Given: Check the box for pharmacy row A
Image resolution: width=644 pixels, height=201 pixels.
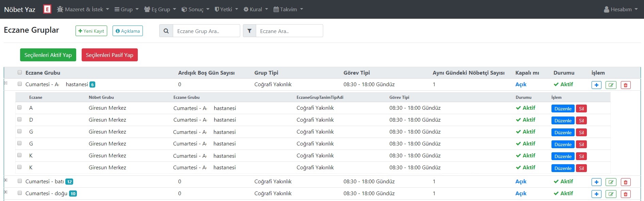Looking at the screenshot, I should pos(19,108).
